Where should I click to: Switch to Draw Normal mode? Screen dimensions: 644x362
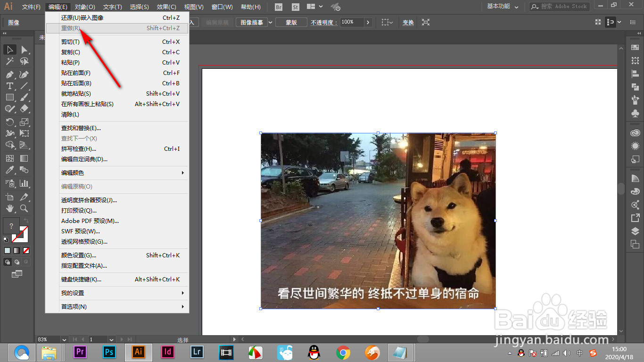8,262
